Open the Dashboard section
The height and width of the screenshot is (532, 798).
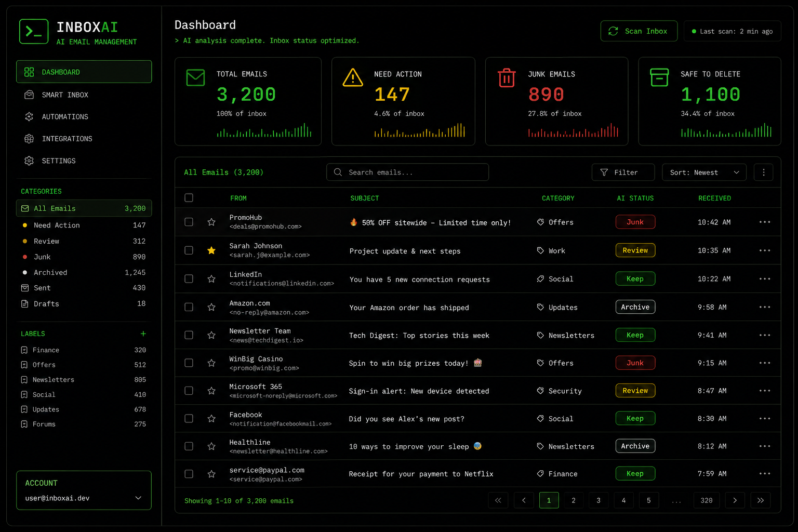point(84,72)
